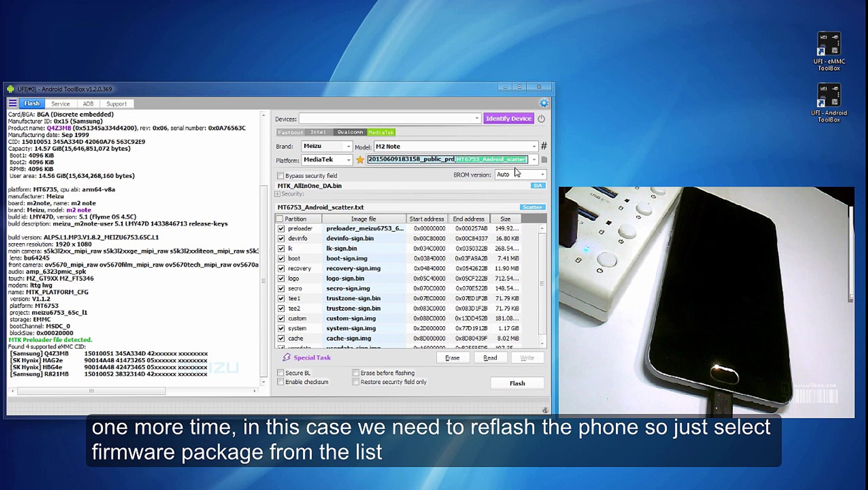Click the firmware package text field
This screenshot has width=868, height=490.
tap(448, 160)
